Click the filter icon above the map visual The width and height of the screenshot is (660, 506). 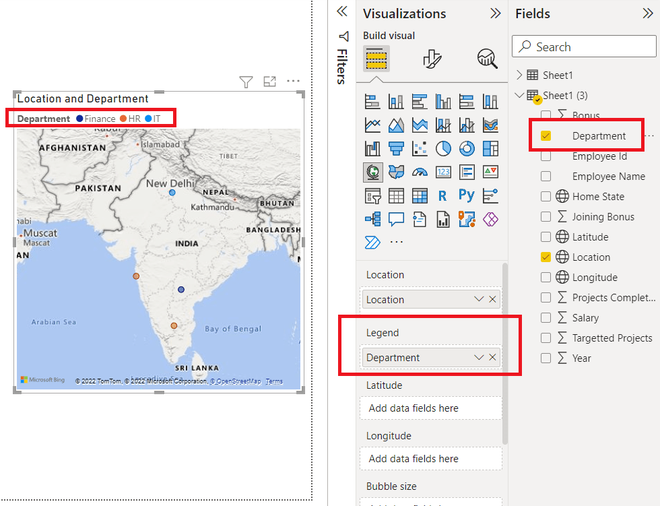[246, 82]
